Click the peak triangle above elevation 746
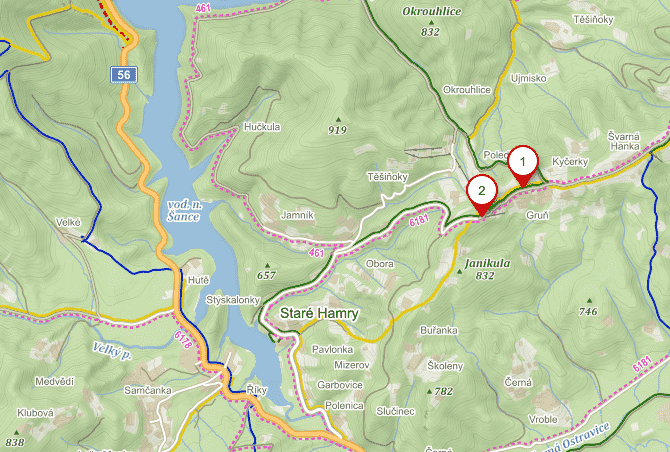 point(589,301)
